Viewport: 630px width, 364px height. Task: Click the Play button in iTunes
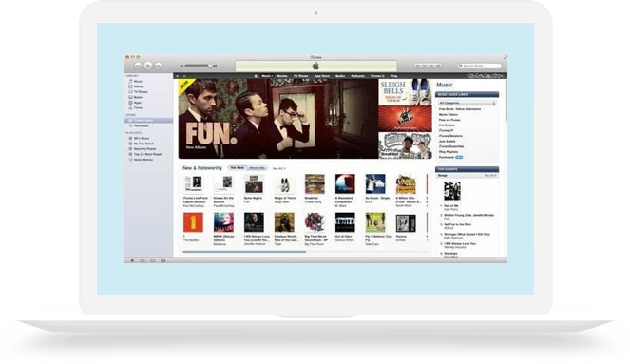click(148, 65)
